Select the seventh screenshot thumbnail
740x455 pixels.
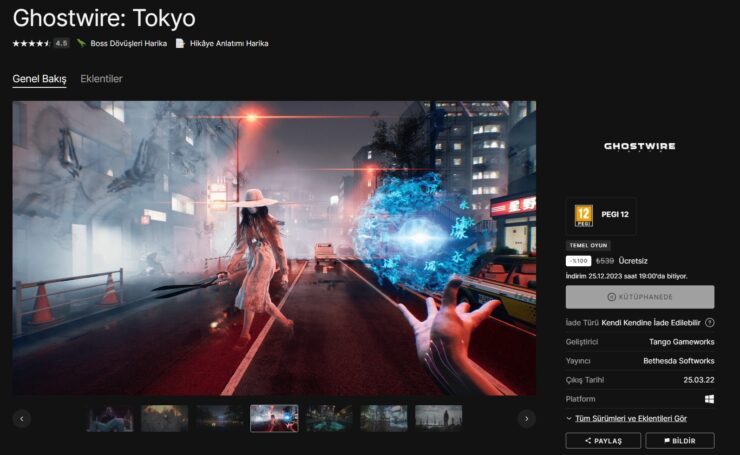click(438, 418)
